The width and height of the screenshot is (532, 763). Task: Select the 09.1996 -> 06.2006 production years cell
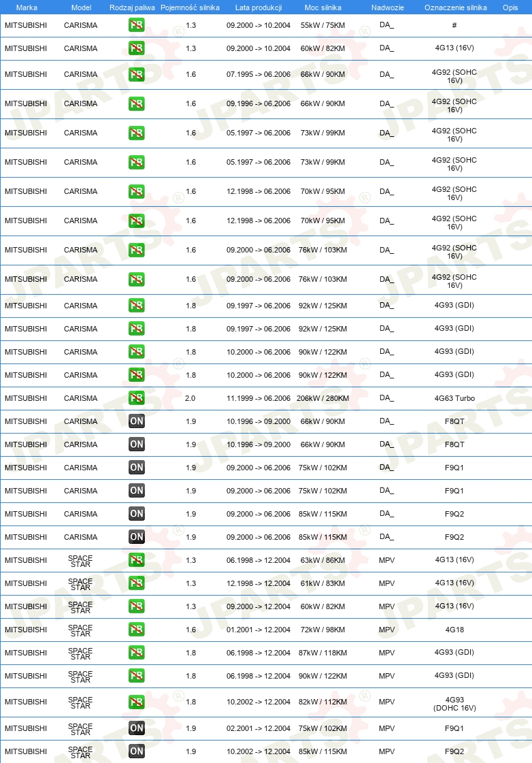[259, 103]
